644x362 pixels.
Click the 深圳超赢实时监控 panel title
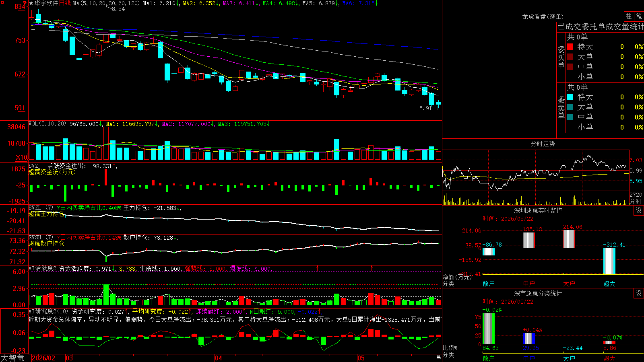[x=538, y=210]
